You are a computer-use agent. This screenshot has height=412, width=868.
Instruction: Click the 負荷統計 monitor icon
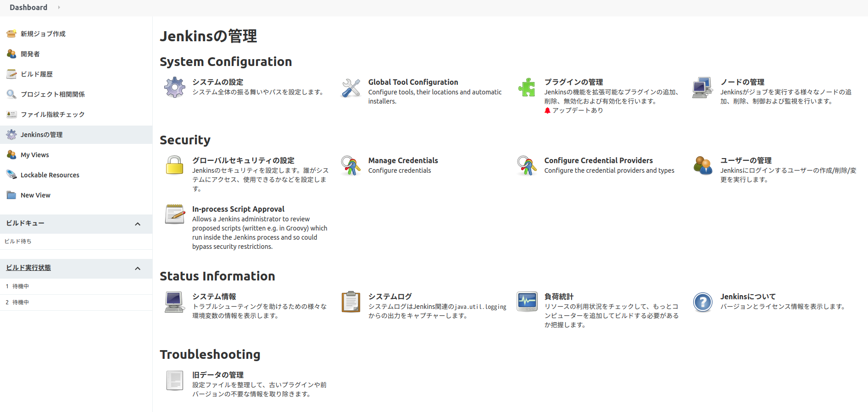click(x=527, y=302)
